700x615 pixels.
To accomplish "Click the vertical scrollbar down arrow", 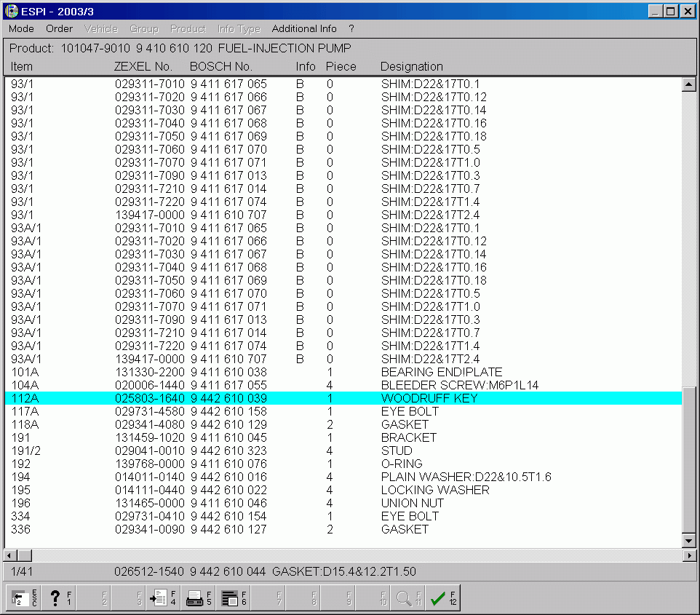I will [689, 541].
